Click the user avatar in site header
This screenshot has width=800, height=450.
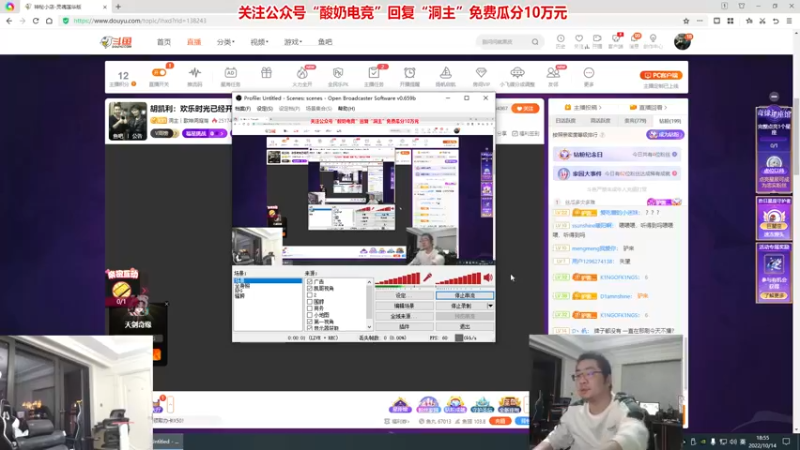tap(682, 42)
